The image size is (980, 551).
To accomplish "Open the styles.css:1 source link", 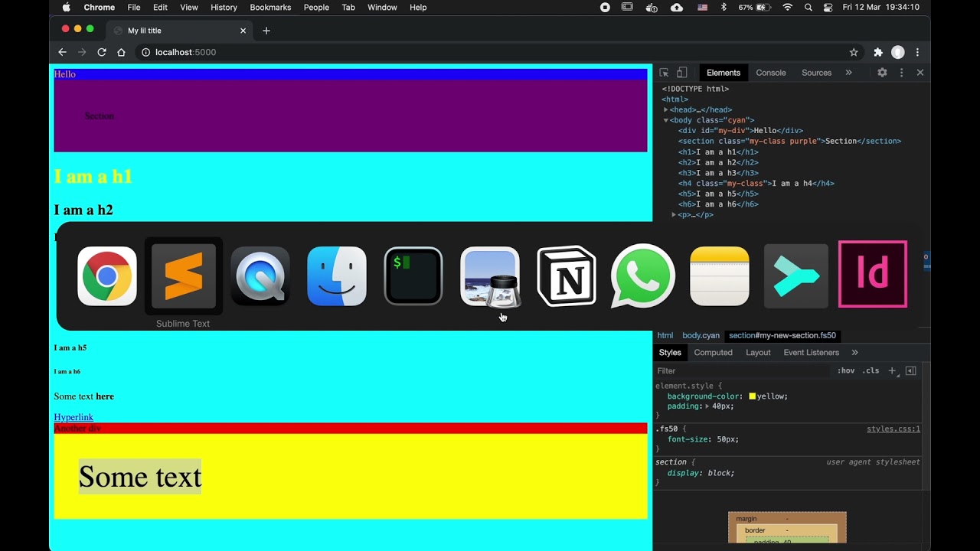I will [x=893, y=429].
